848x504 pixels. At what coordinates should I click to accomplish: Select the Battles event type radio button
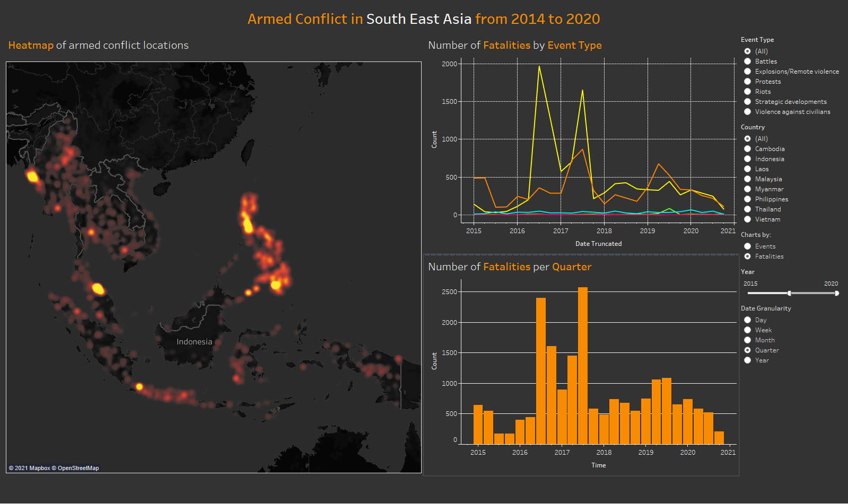point(747,61)
